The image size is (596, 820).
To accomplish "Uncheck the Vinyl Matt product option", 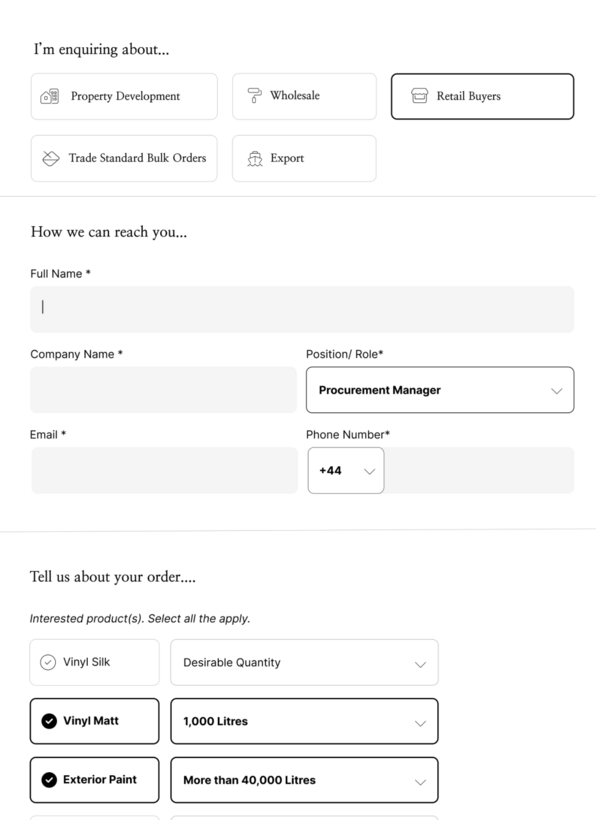I will click(x=95, y=721).
